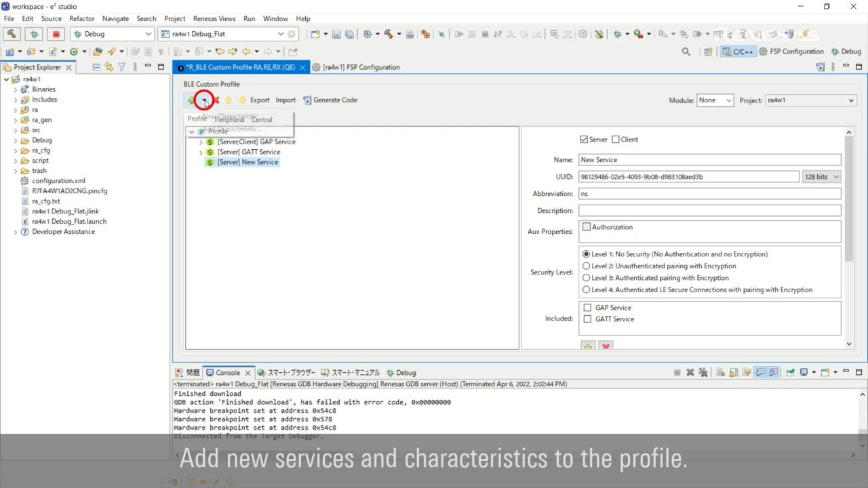Open launch configuration settings gear icon

click(x=292, y=34)
